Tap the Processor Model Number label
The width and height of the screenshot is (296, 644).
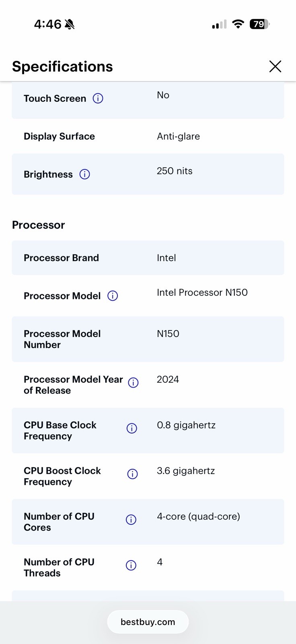[62, 339]
